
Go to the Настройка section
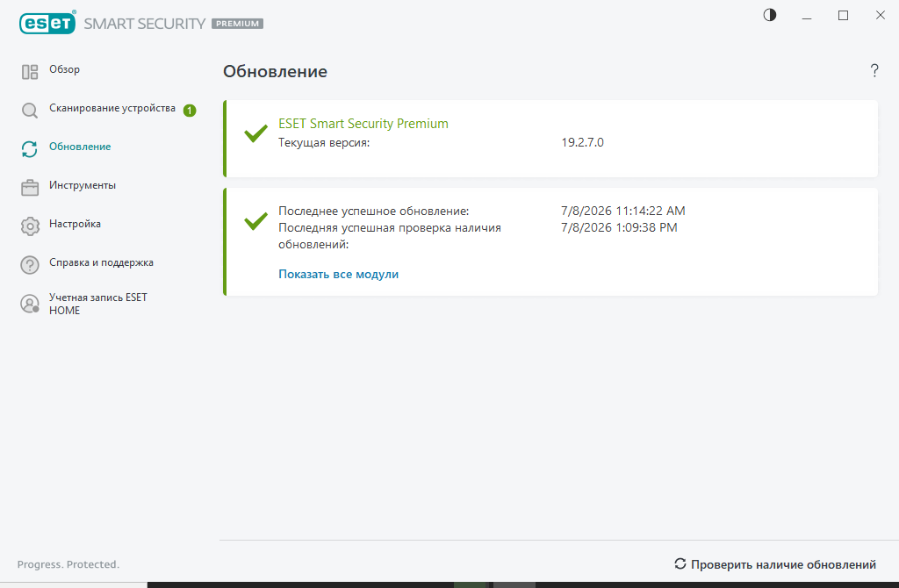(x=76, y=224)
